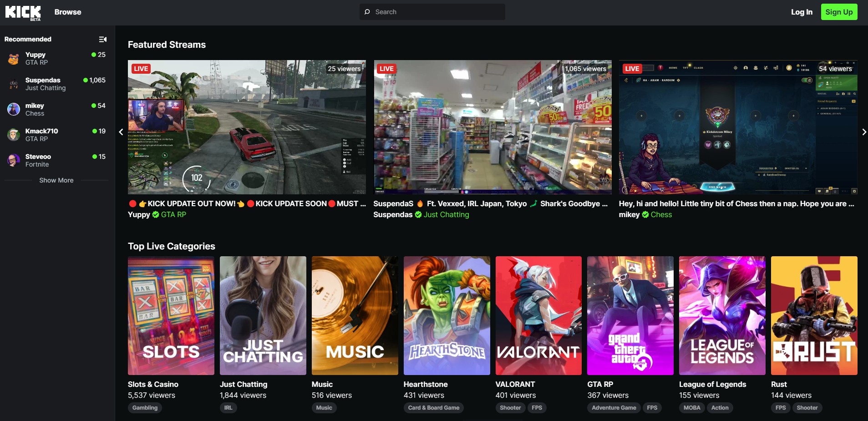Open Kmack710's avatar in Recommended list
The height and width of the screenshot is (421, 868).
click(x=14, y=135)
